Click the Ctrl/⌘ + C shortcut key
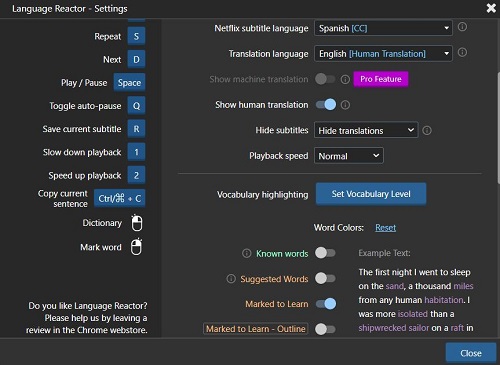The image size is (500, 365). tap(120, 199)
